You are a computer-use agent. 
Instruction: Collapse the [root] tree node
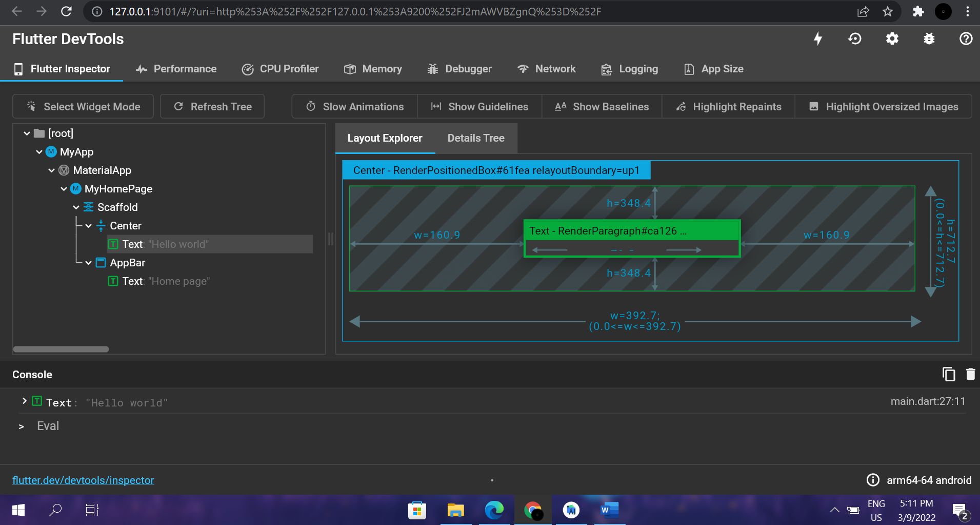[x=27, y=133]
